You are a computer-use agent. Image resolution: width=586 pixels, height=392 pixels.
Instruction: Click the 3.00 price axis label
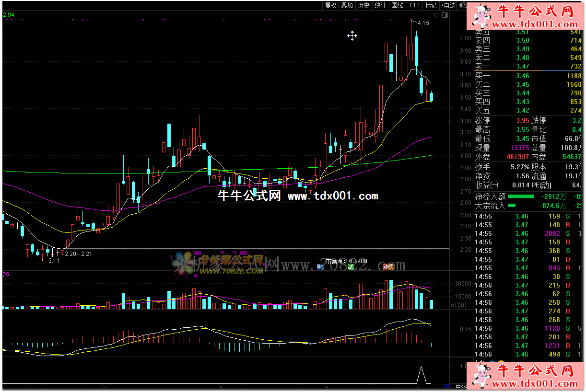[x=465, y=156]
